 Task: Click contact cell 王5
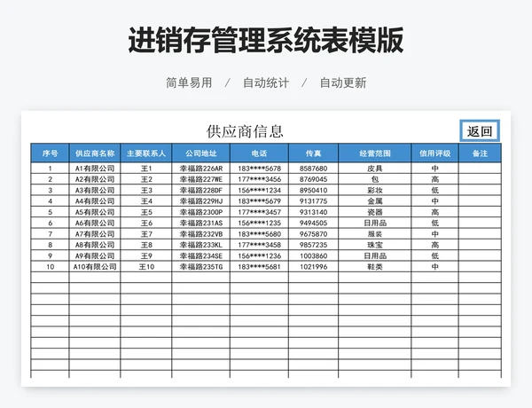(x=146, y=212)
